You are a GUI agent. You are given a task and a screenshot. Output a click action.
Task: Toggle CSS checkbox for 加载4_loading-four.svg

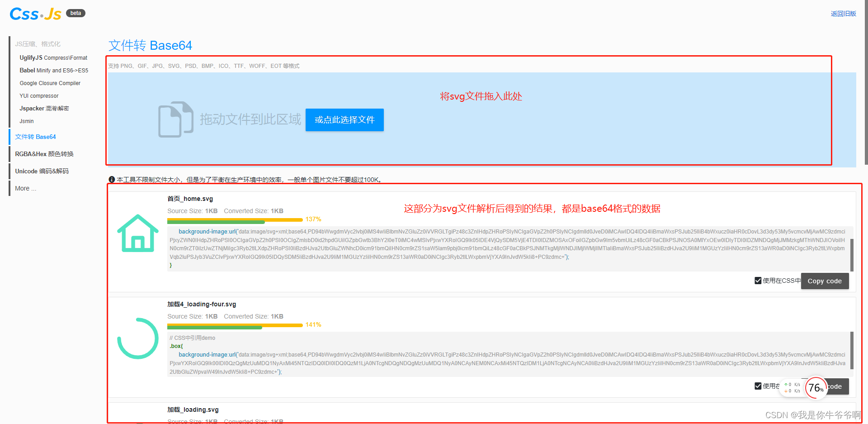pyautogui.click(x=758, y=386)
